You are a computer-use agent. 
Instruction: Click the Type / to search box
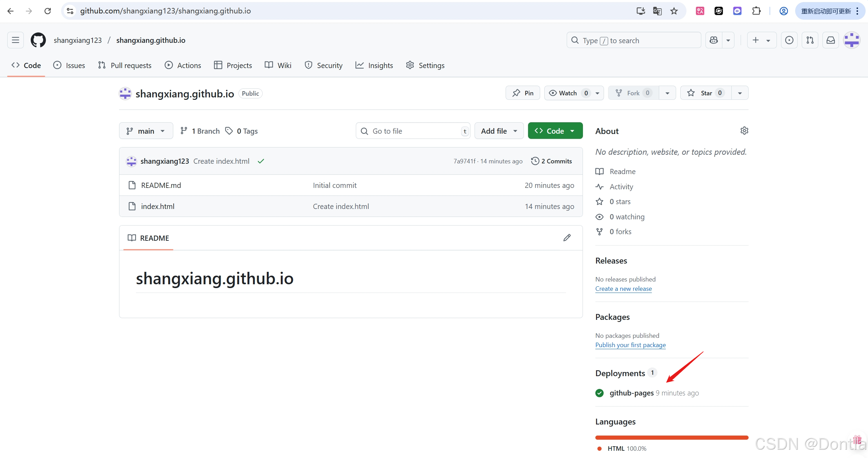634,40
